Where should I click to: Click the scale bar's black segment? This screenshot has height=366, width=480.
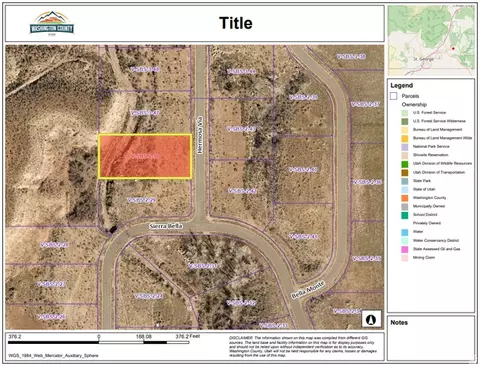(x=53, y=342)
